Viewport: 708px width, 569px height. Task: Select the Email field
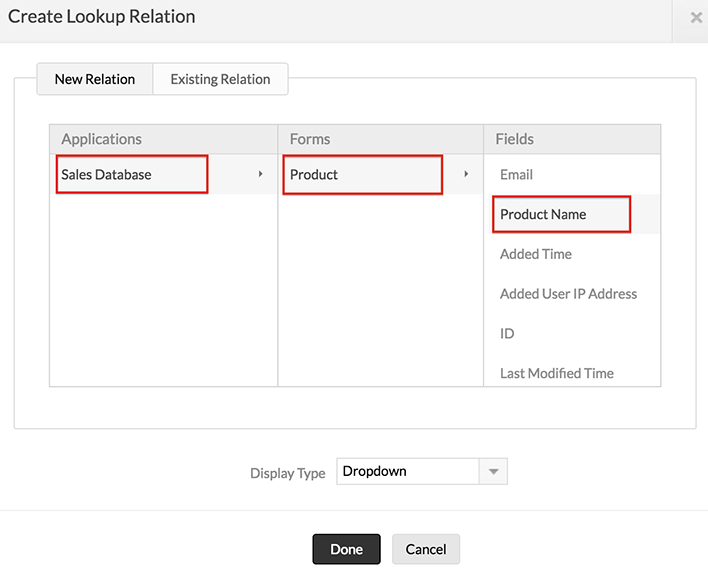point(516,174)
